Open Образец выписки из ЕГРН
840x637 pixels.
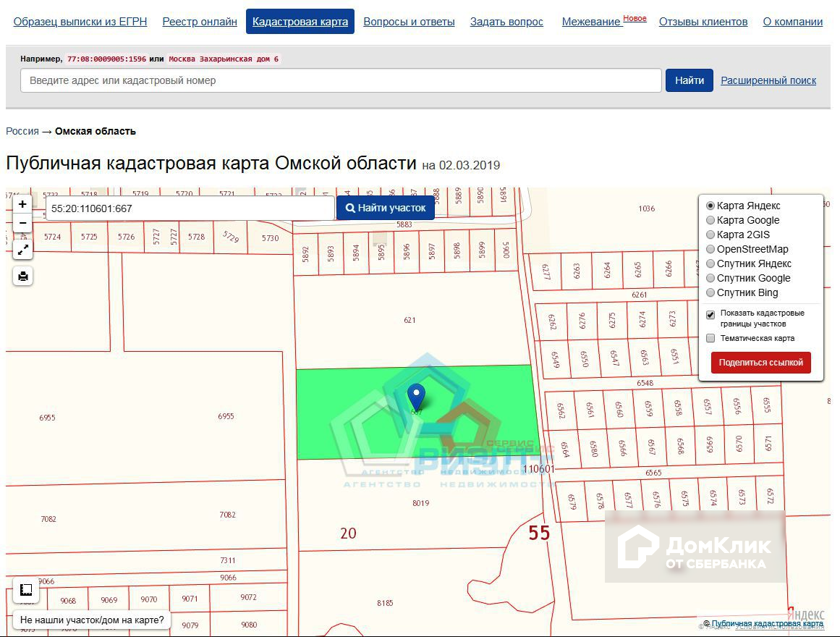click(x=80, y=22)
